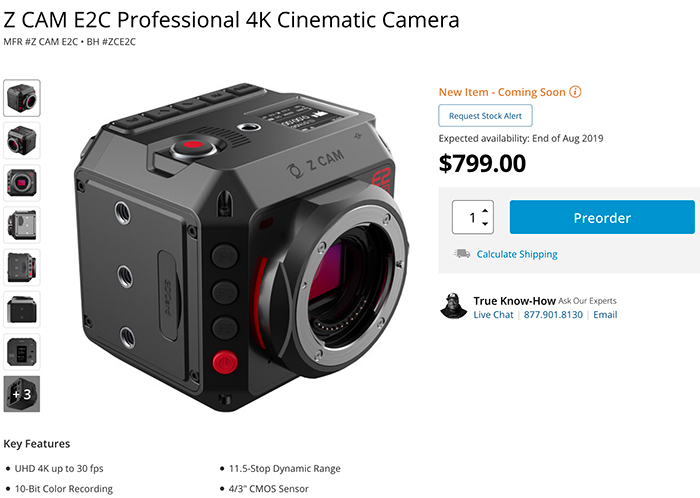700x498 pixels.
Task: Select the third thumbnail showing front sensor view
Action: (22, 182)
